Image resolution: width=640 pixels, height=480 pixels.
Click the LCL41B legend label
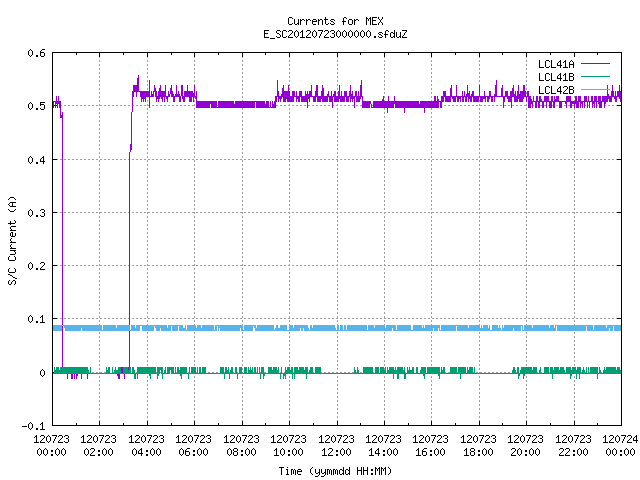pyautogui.click(x=556, y=77)
